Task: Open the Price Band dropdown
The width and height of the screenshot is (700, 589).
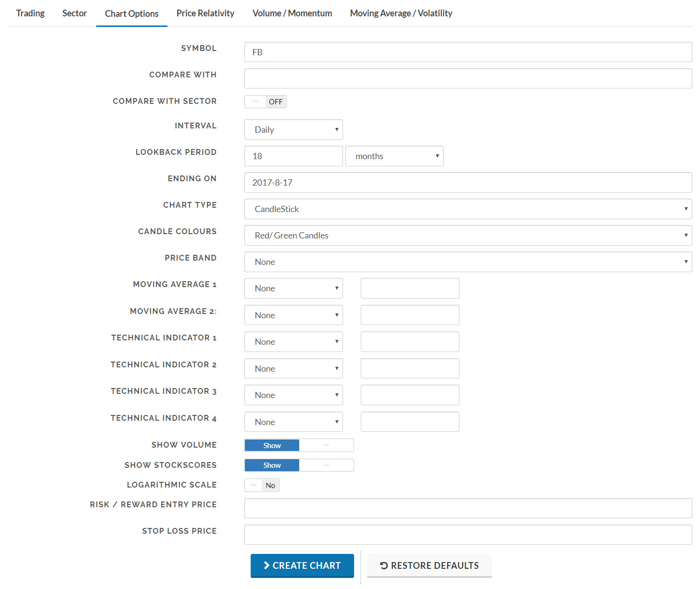Action: [x=468, y=262]
